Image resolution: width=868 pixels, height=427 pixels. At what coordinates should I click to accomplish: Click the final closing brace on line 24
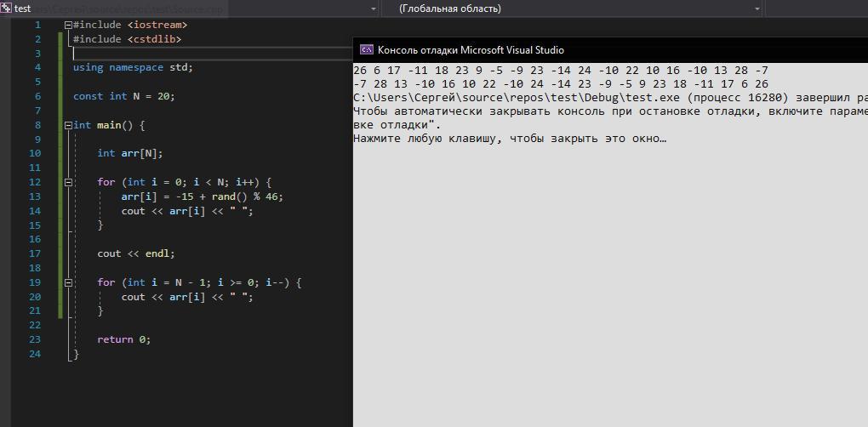pos(77,354)
